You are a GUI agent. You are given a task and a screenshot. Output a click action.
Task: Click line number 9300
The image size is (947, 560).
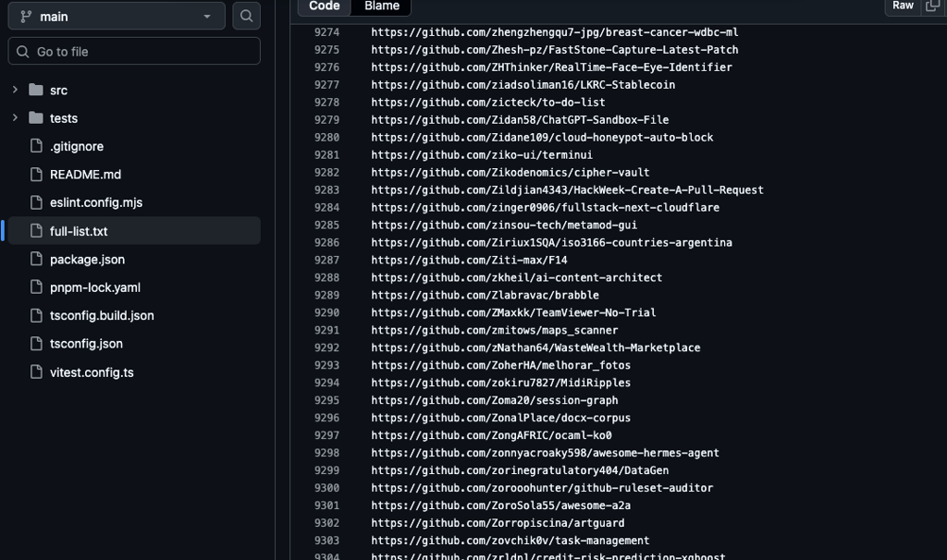(x=326, y=487)
